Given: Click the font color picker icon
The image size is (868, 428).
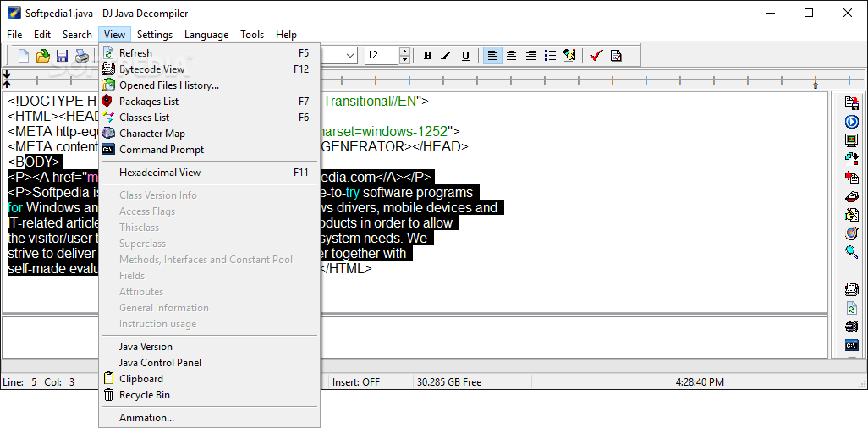Looking at the screenshot, I should (569, 55).
